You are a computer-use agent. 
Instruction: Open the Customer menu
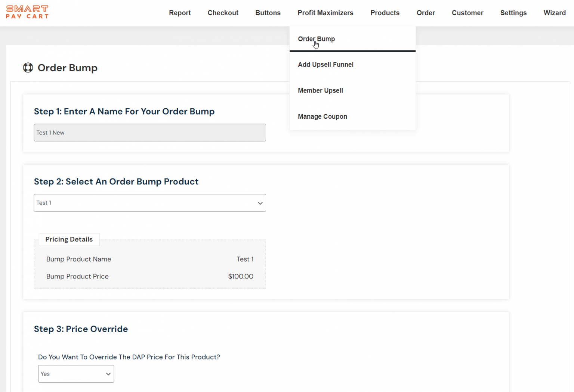(467, 13)
